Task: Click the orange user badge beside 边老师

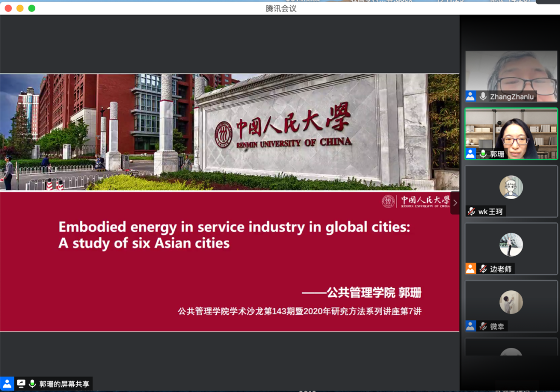Action: (470, 269)
